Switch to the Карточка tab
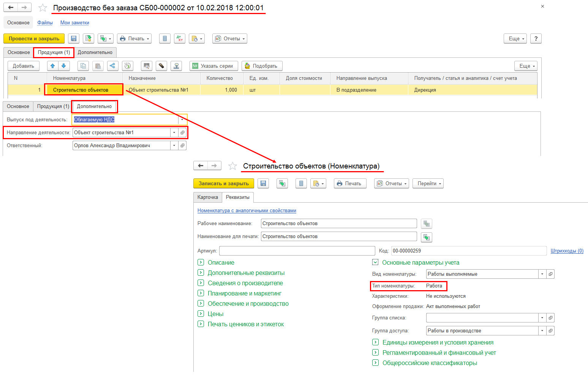The image size is (588, 378). [x=208, y=197]
